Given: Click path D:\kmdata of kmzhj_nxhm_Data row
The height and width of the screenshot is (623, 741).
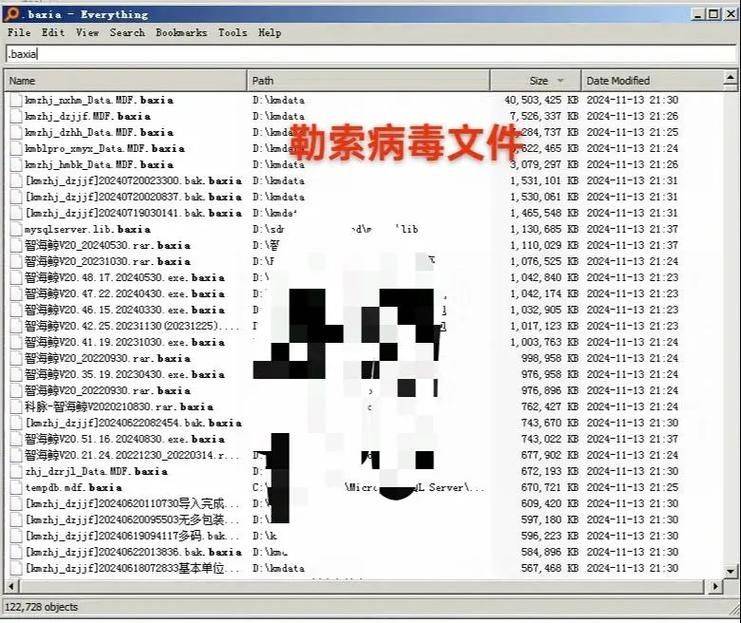Looking at the screenshot, I should click(278, 100).
